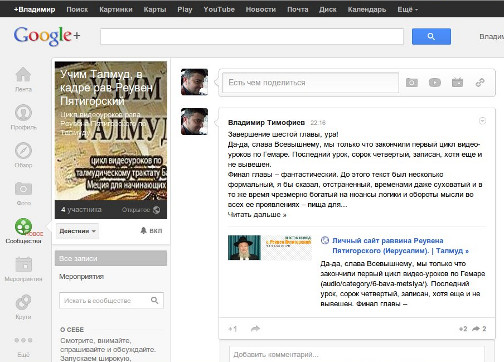Screen dimensions: 504x362
Task: Open the Сообщества green icon
Action: pyautogui.click(x=23, y=226)
